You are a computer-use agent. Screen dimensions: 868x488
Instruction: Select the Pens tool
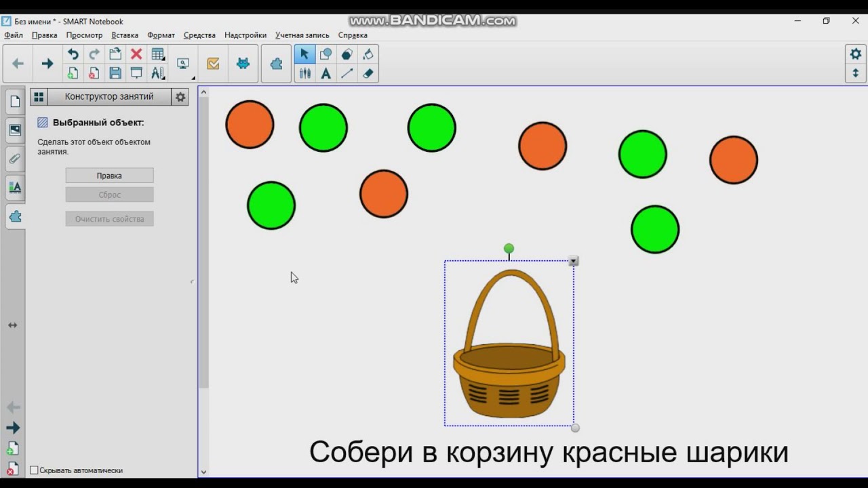coord(304,73)
